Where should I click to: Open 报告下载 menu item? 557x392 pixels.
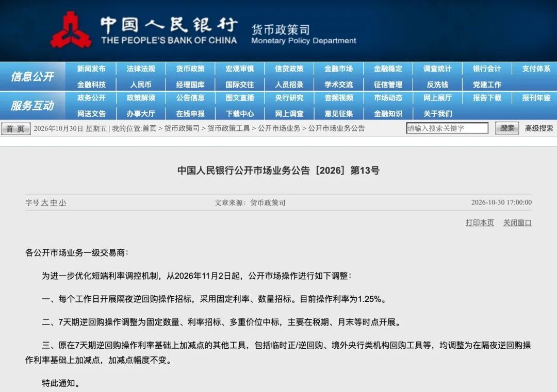click(487, 98)
